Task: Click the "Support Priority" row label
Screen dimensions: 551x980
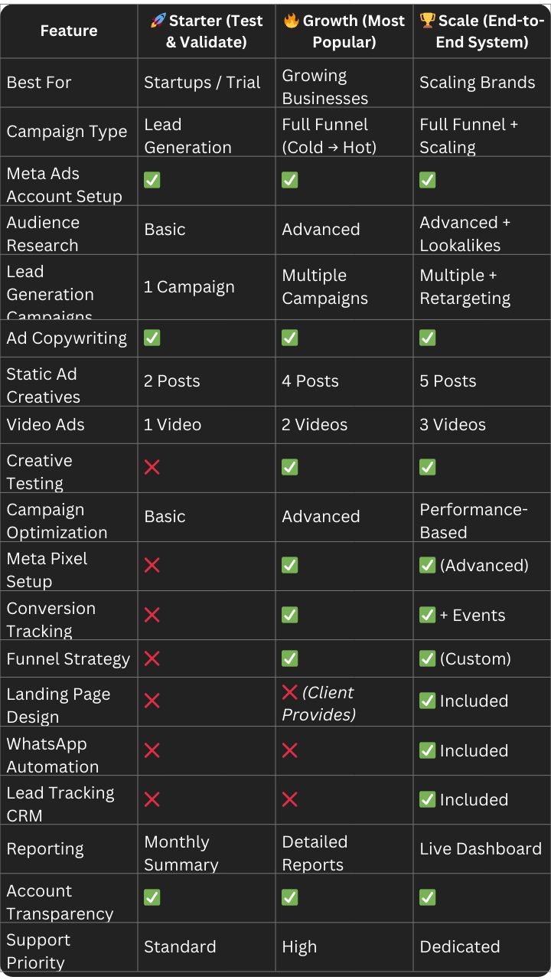Action: click(x=38, y=951)
